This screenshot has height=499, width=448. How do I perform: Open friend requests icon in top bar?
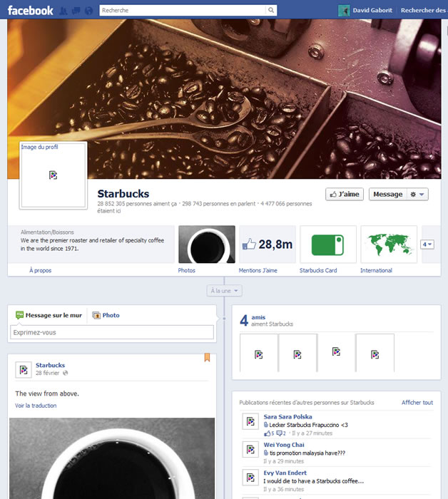coord(63,11)
